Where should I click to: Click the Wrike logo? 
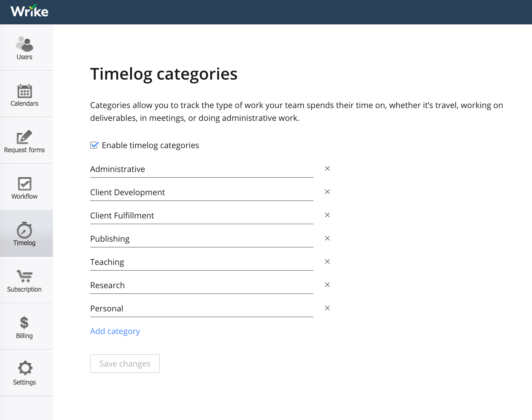coord(29,11)
